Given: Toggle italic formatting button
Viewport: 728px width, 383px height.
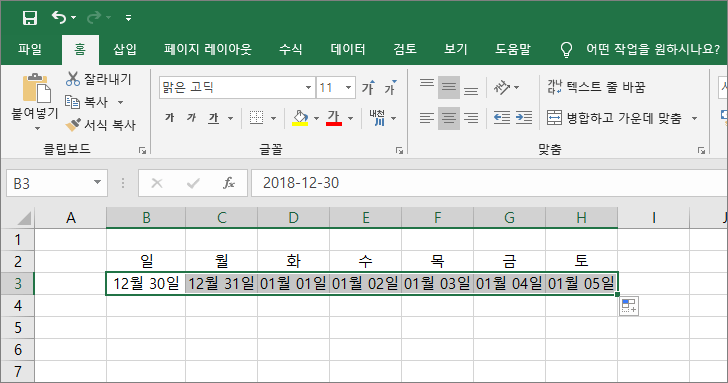Looking at the screenshot, I should pyautogui.click(x=191, y=118).
